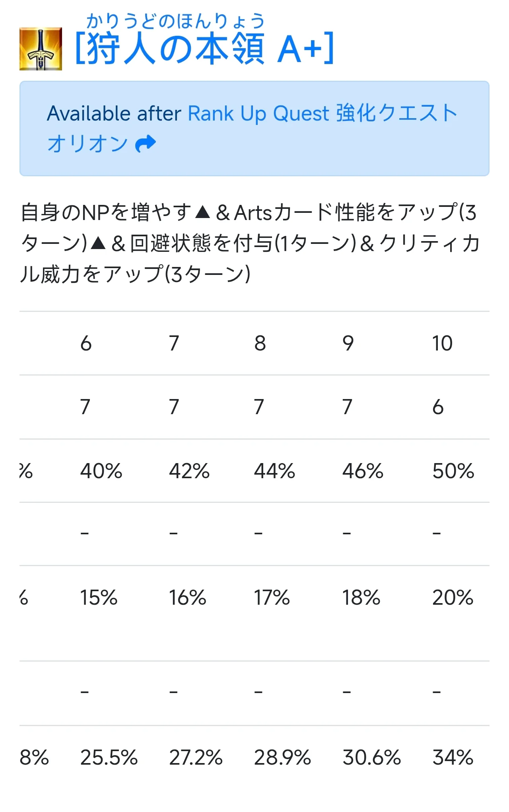Select the 44% table cell
The height and width of the screenshot is (812, 509).
274,471
